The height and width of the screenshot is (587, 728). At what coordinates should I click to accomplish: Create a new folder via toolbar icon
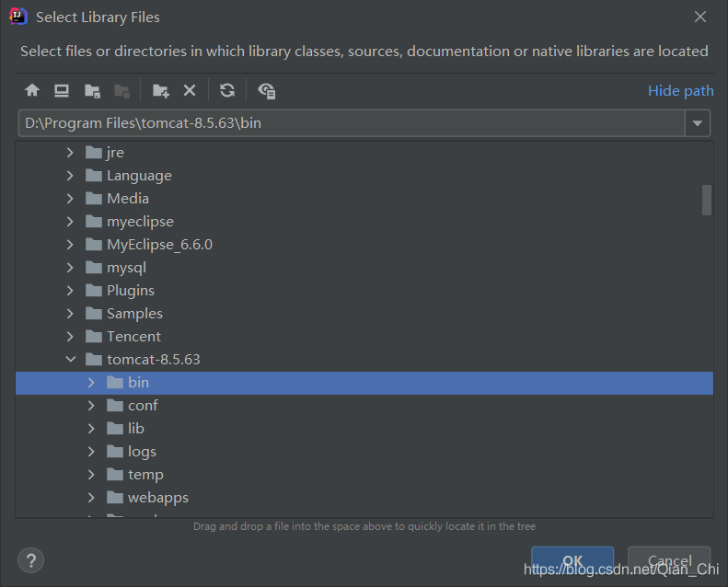coord(161,90)
